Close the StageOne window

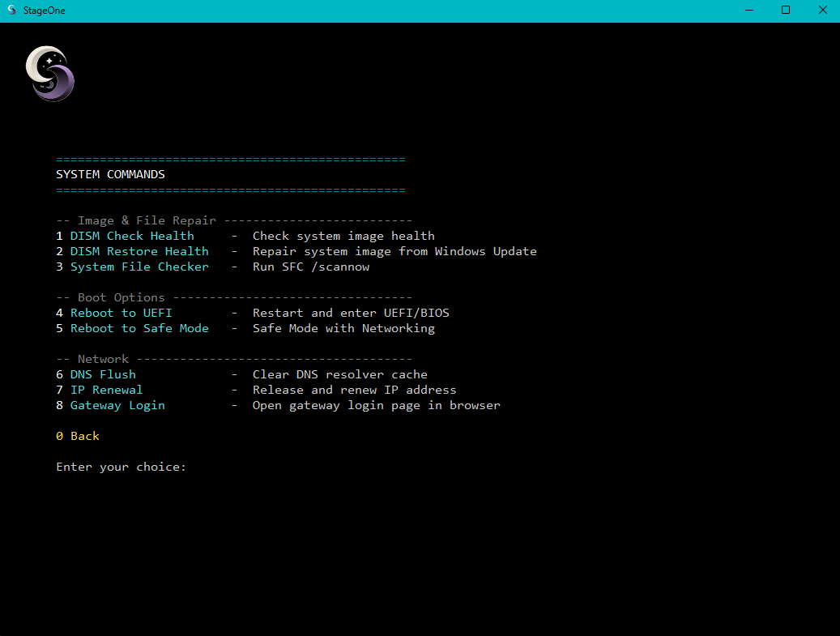pos(822,11)
